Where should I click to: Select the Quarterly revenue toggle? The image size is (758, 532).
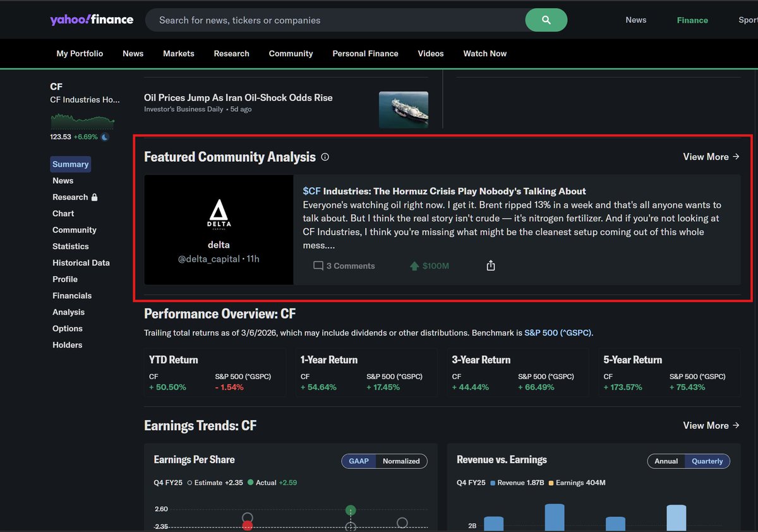(707, 461)
